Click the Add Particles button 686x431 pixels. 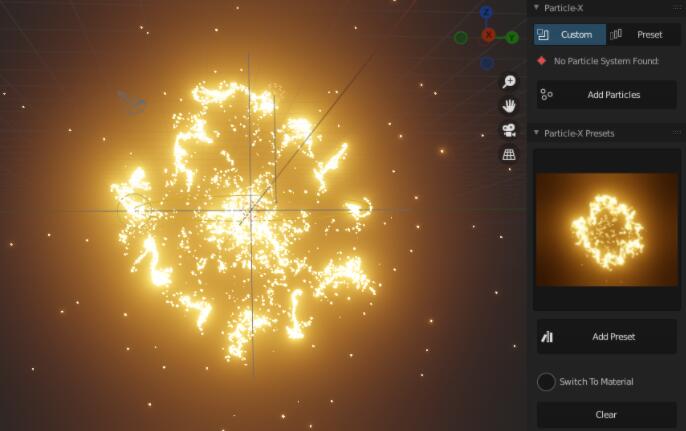606,95
